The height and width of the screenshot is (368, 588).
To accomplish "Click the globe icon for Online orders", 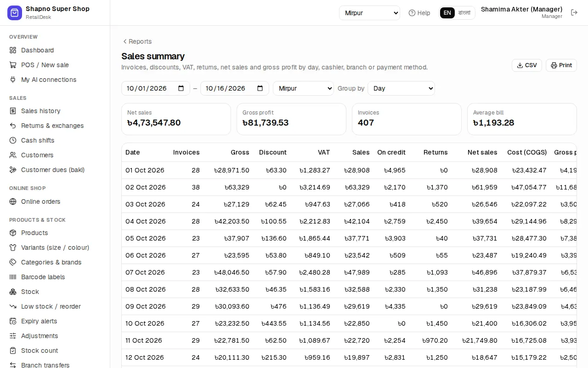I will 13,201.
